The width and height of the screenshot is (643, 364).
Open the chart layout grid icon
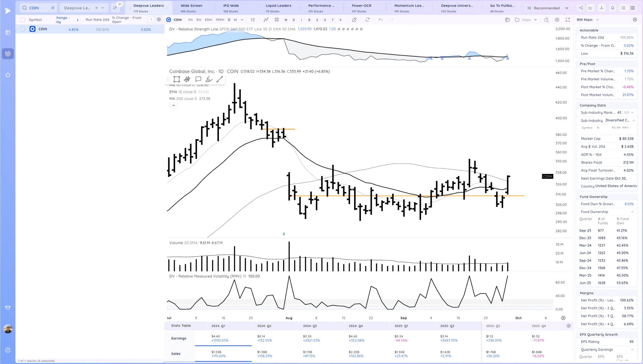(x=277, y=20)
